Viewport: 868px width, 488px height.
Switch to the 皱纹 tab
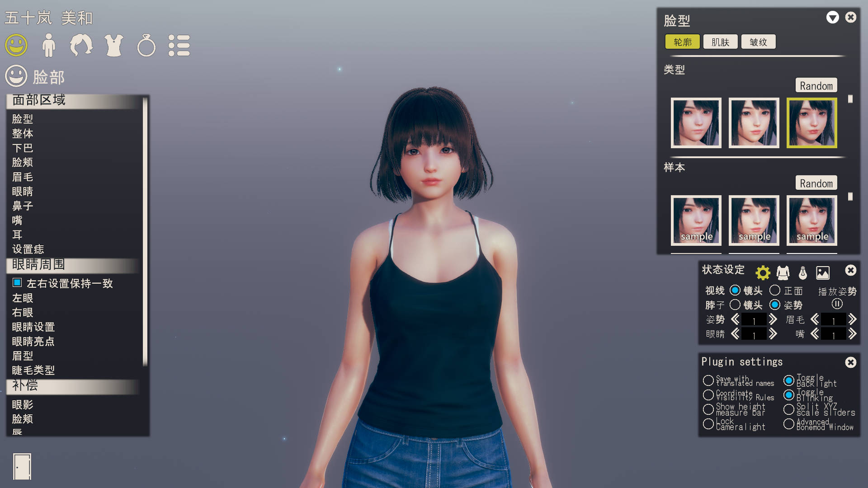pyautogui.click(x=758, y=42)
